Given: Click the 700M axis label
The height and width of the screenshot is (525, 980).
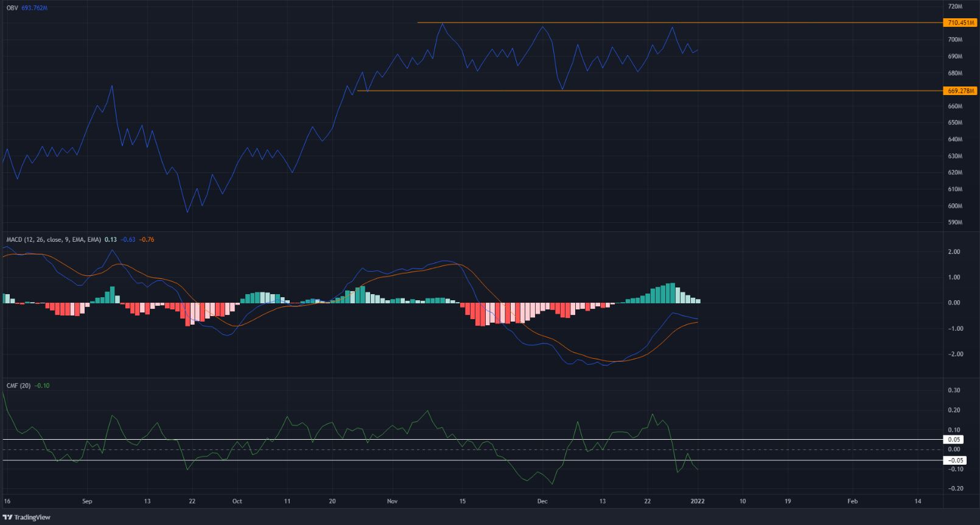Looking at the screenshot, I should (955, 40).
